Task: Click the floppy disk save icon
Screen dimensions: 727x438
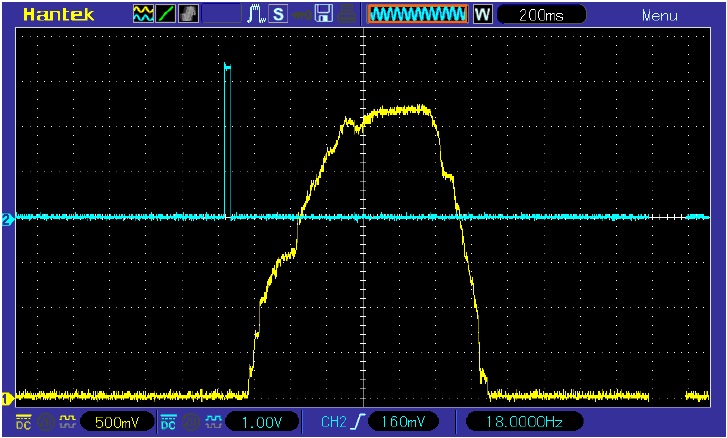Action: coord(323,15)
